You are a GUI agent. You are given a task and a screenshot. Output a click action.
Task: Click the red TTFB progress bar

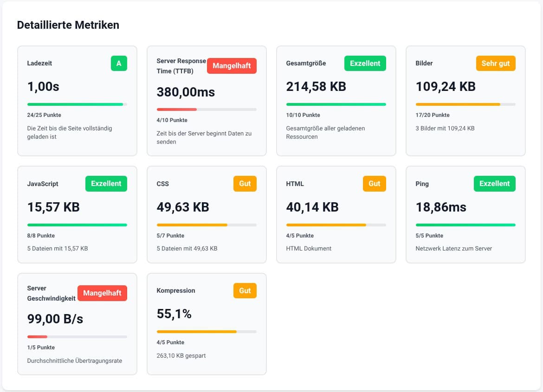tap(177, 109)
